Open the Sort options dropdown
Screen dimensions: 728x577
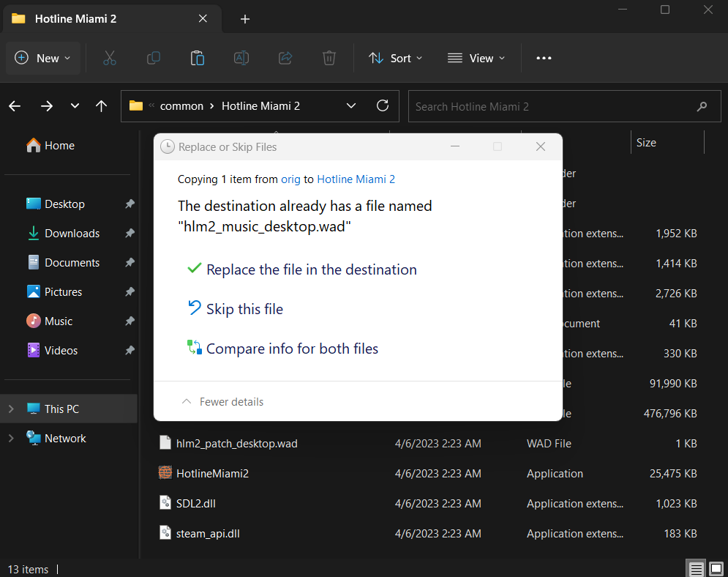pyautogui.click(x=396, y=58)
